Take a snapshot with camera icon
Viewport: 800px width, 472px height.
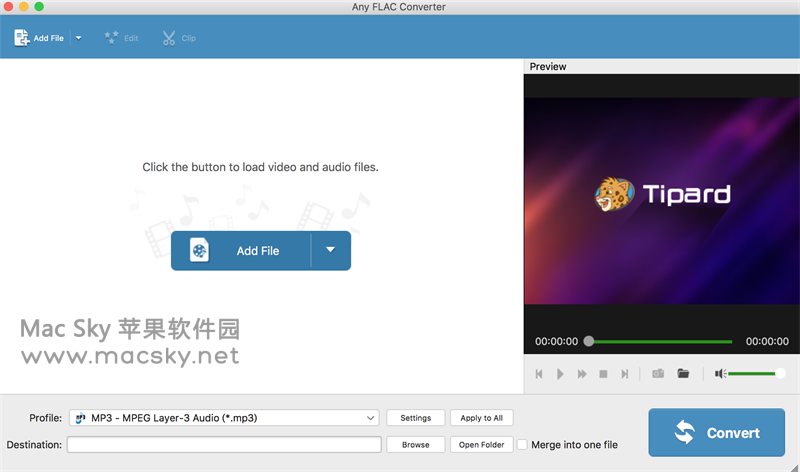coord(658,374)
